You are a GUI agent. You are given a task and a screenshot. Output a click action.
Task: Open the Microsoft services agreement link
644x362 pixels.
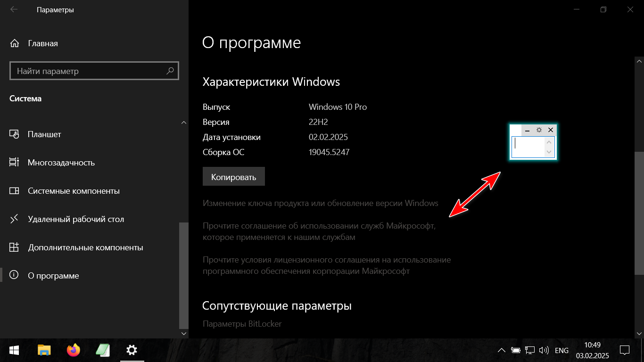[319, 231]
